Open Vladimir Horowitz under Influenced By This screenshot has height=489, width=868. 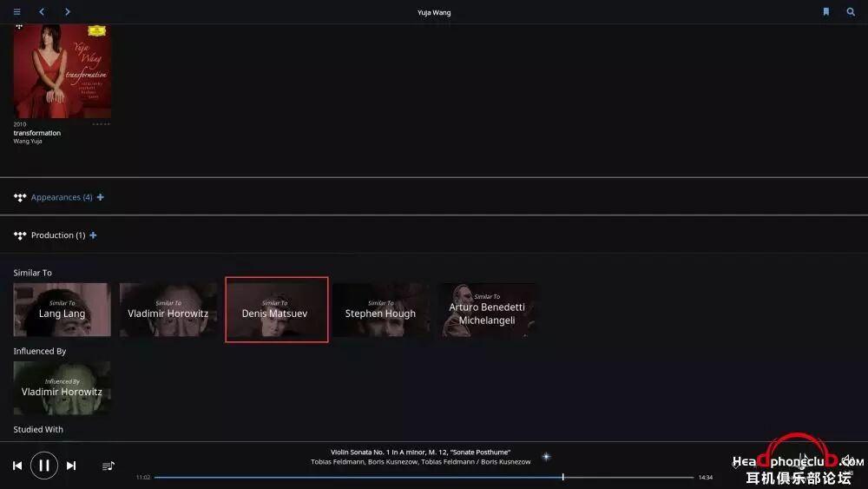62,387
